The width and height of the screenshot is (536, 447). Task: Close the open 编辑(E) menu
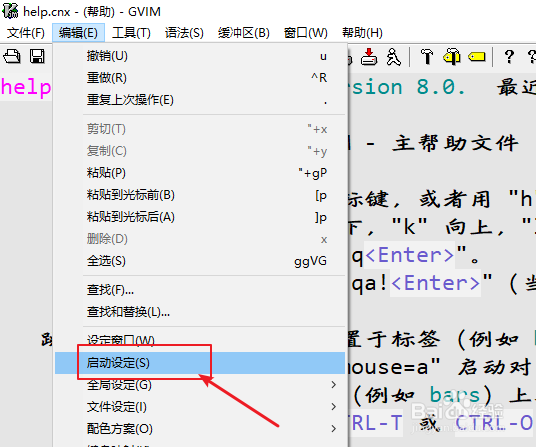click(x=78, y=33)
